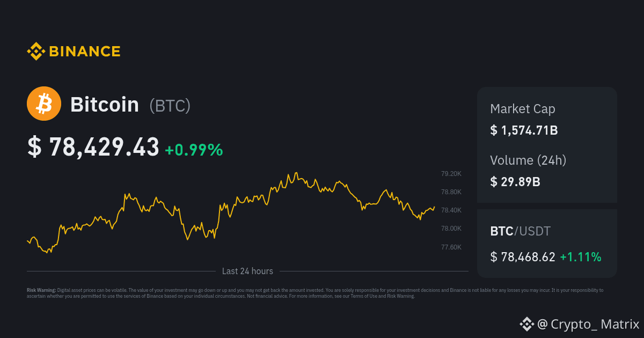Viewport: 644px width, 338px height.
Task: Click the Last 24 hours label
Action: tap(247, 271)
